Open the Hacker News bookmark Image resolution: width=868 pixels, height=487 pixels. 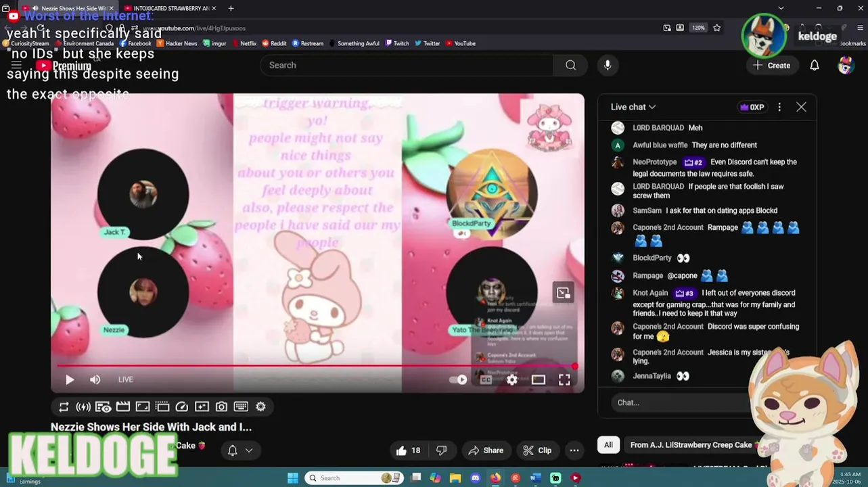pos(177,43)
